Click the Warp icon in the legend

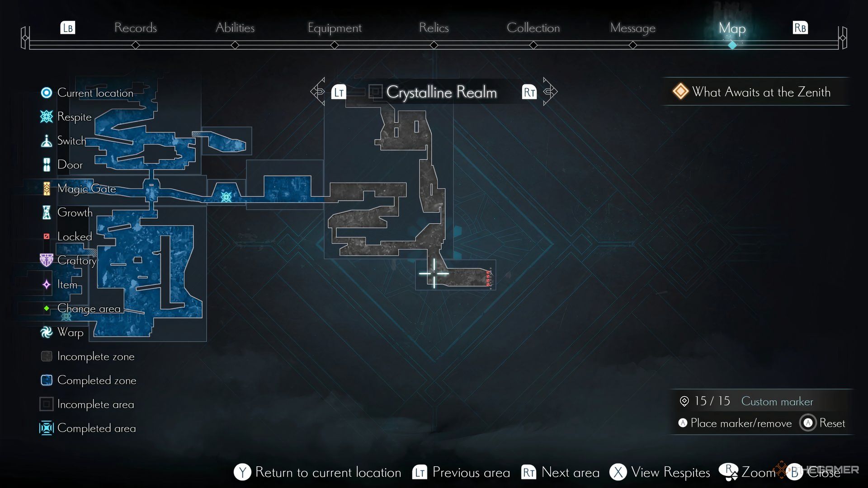coord(47,332)
